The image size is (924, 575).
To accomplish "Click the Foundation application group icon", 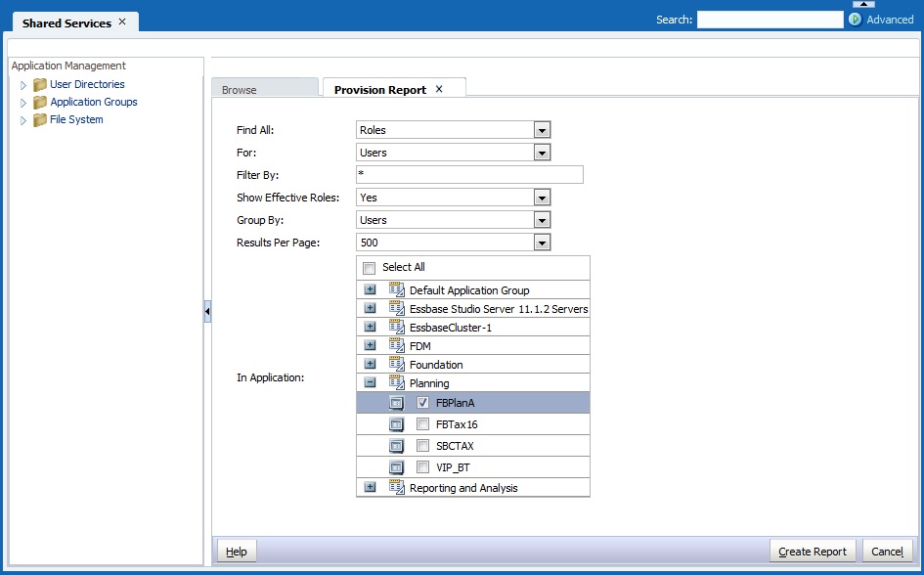I will tap(396, 362).
